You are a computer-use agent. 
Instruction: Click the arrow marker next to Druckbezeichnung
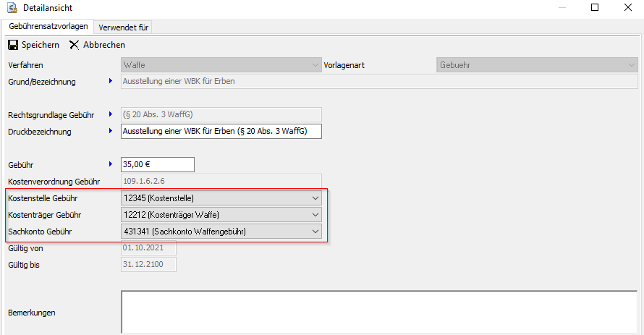111,131
